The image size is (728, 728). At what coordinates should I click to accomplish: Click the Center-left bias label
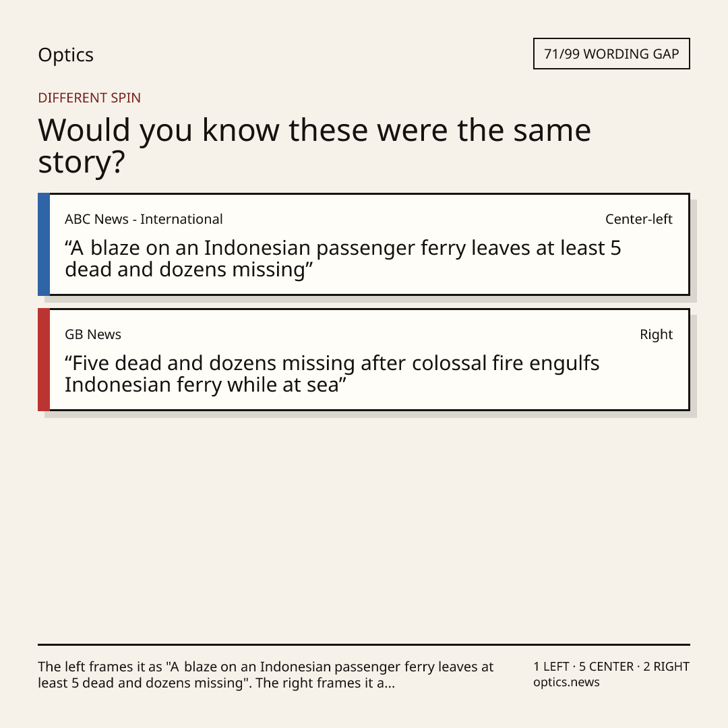click(x=639, y=219)
